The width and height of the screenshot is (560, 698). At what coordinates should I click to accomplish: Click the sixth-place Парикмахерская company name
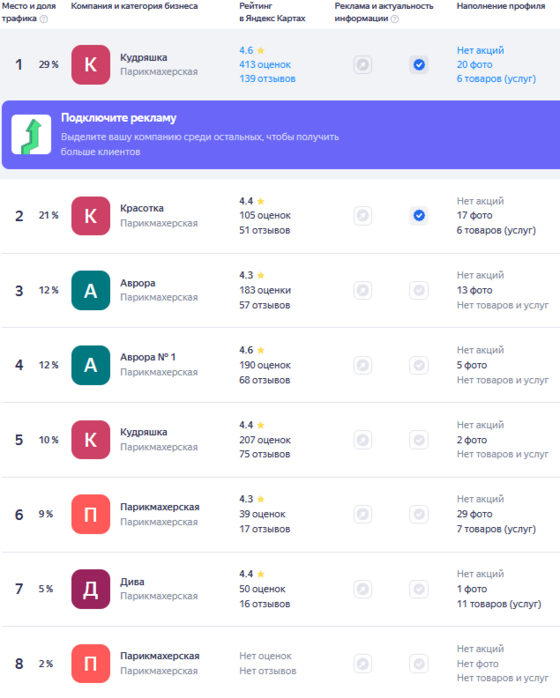tap(160, 507)
